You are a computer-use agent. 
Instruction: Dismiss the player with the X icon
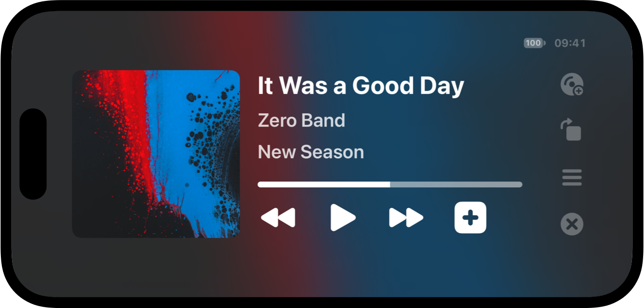[572, 224]
